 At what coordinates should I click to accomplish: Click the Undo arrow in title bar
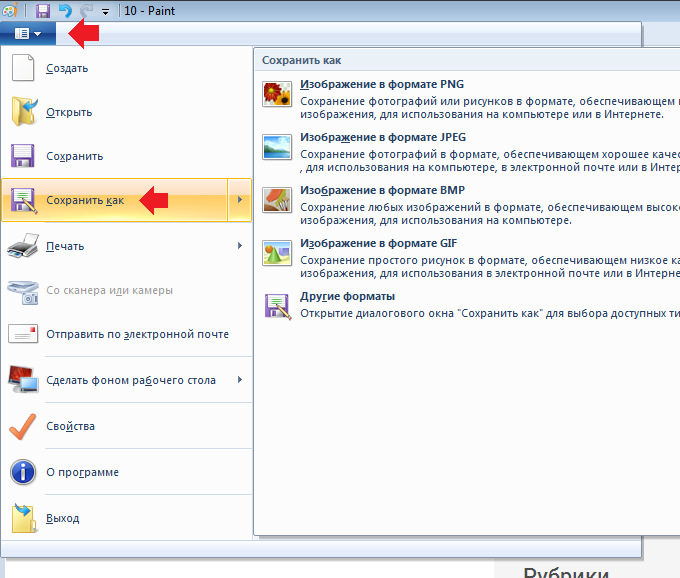(x=65, y=10)
